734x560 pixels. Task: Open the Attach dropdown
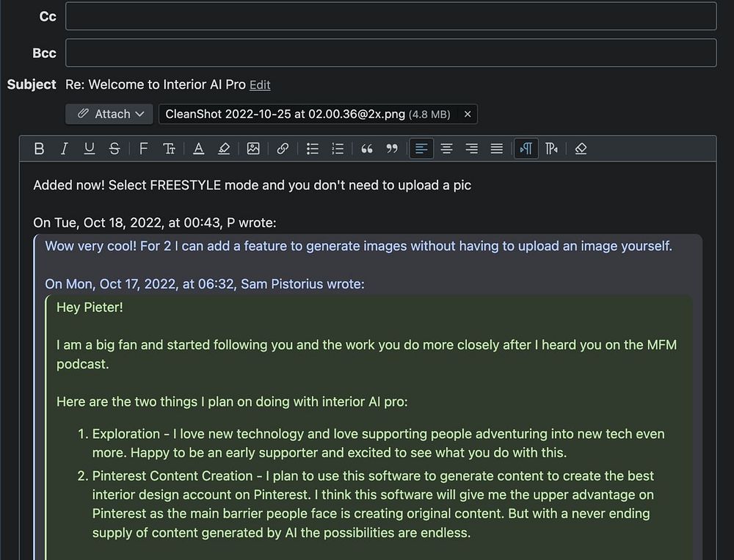109,114
